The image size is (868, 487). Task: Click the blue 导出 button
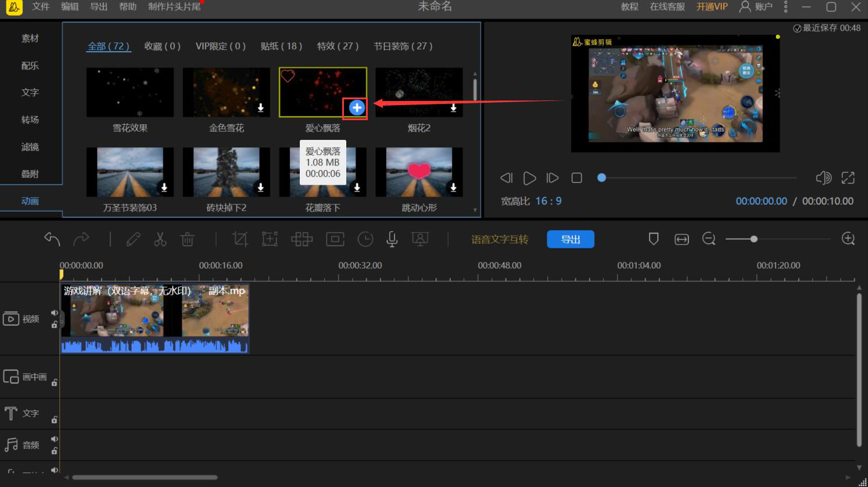click(x=570, y=239)
